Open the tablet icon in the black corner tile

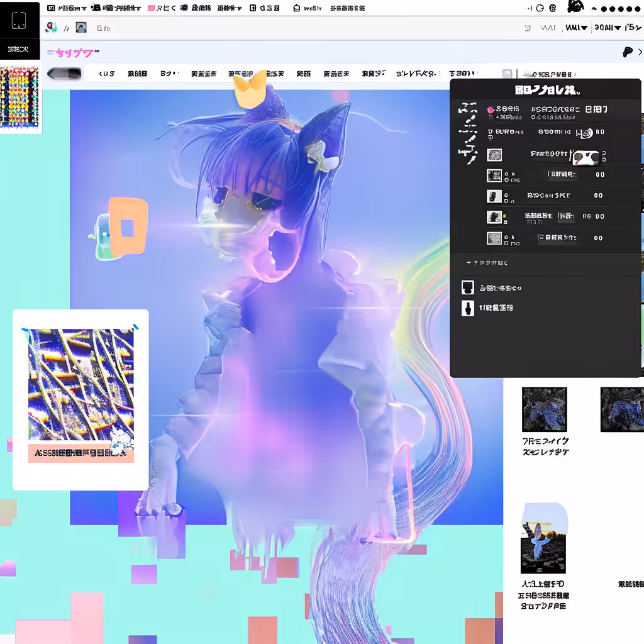click(19, 20)
